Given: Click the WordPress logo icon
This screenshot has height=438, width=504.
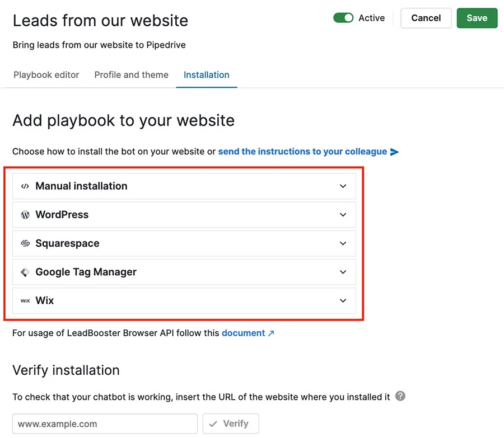Looking at the screenshot, I should pos(25,215).
